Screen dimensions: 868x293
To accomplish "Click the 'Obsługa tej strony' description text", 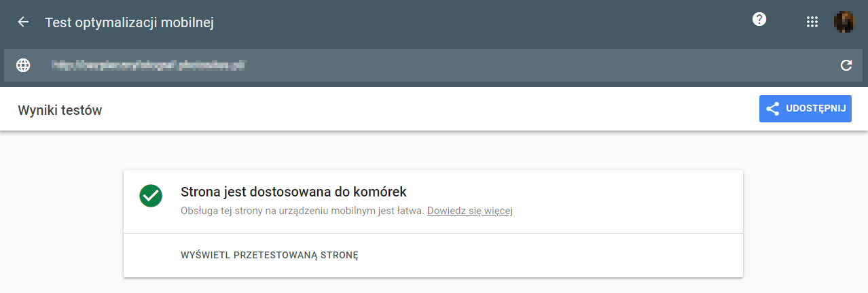I will point(302,211).
